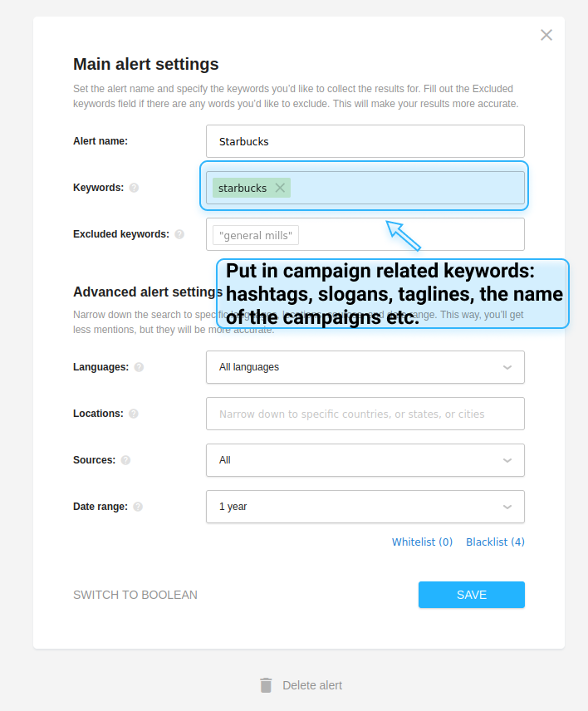This screenshot has height=711, width=588.
Task: Click the Locations help question icon
Action: [x=133, y=414]
